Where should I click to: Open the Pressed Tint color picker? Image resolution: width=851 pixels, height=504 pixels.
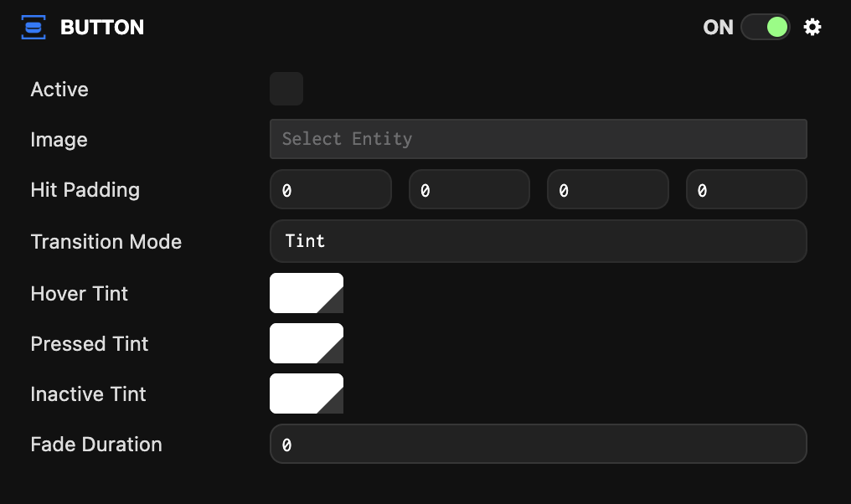(x=306, y=343)
